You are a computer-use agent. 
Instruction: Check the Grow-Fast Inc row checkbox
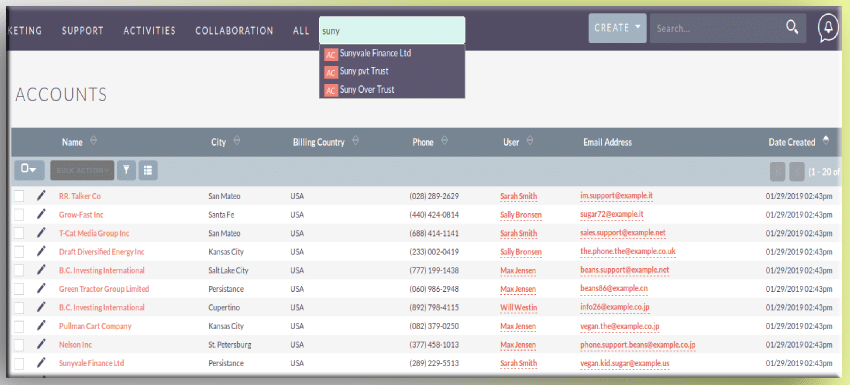pos(19,215)
